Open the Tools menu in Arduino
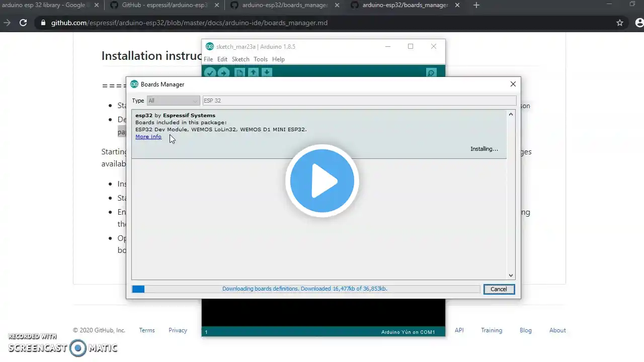Image resolution: width=644 pixels, height=362 pixels. (261, 59)
